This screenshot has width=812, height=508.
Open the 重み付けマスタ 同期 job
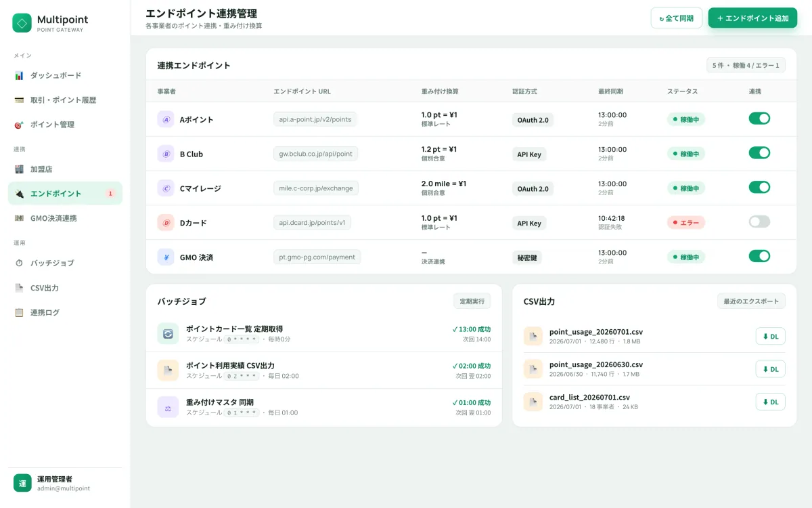[x=324, y=407]
